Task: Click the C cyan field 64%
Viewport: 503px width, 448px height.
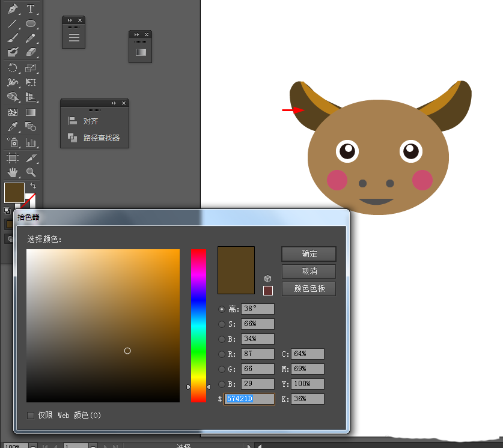Action: [x=308, y=354]
